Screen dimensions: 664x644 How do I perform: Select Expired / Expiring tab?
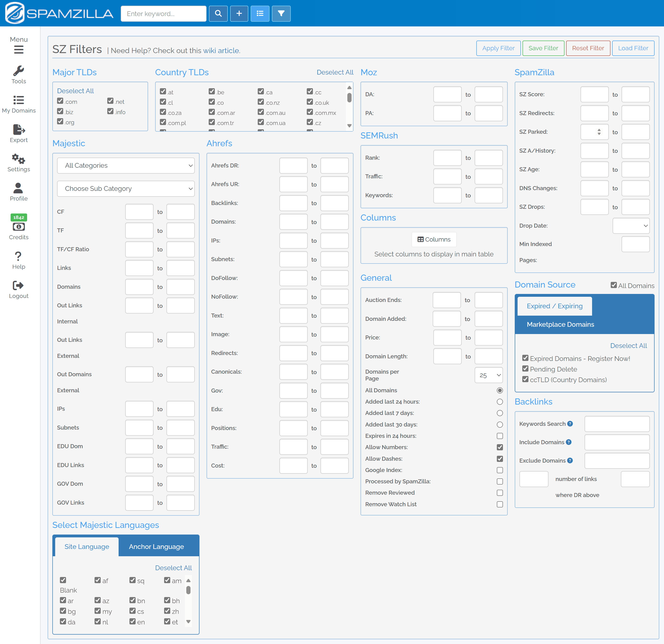pos(555,306)
